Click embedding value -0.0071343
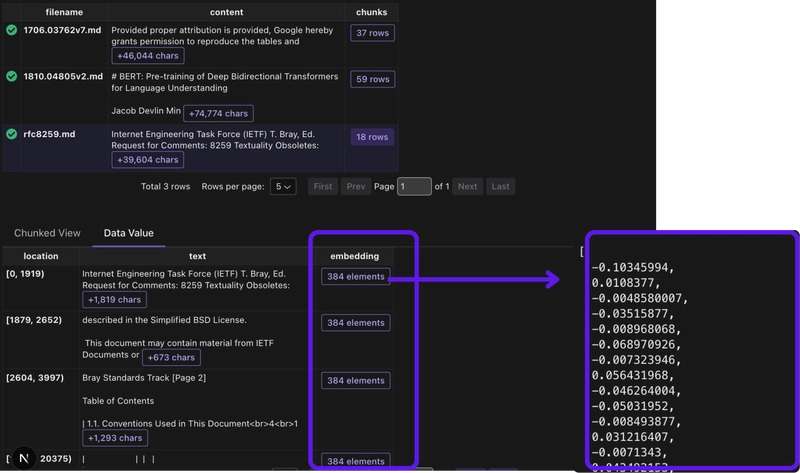800x473 pixels. tap(629, 452)
